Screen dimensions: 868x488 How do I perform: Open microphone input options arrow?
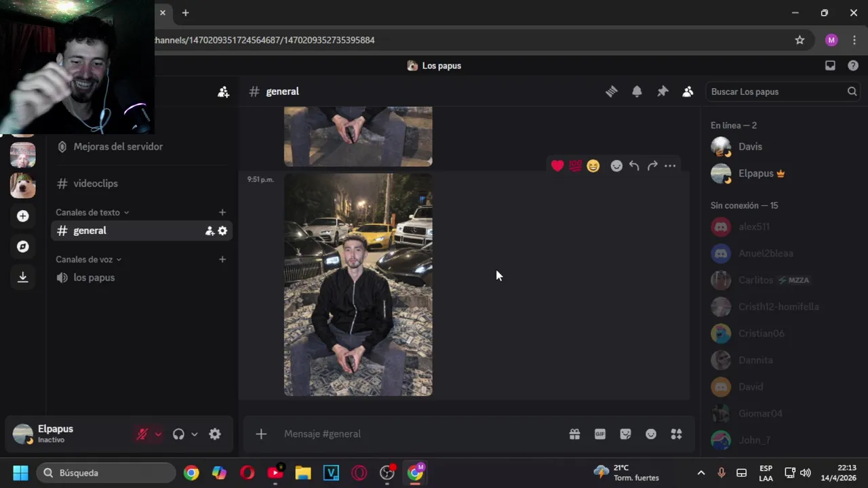tap(158, 434)
